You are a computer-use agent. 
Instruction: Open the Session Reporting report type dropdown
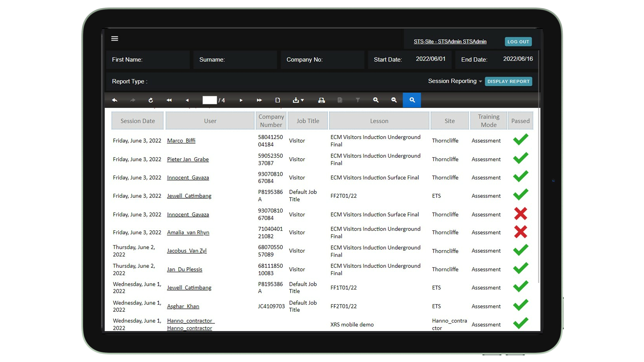click(455, 81)
